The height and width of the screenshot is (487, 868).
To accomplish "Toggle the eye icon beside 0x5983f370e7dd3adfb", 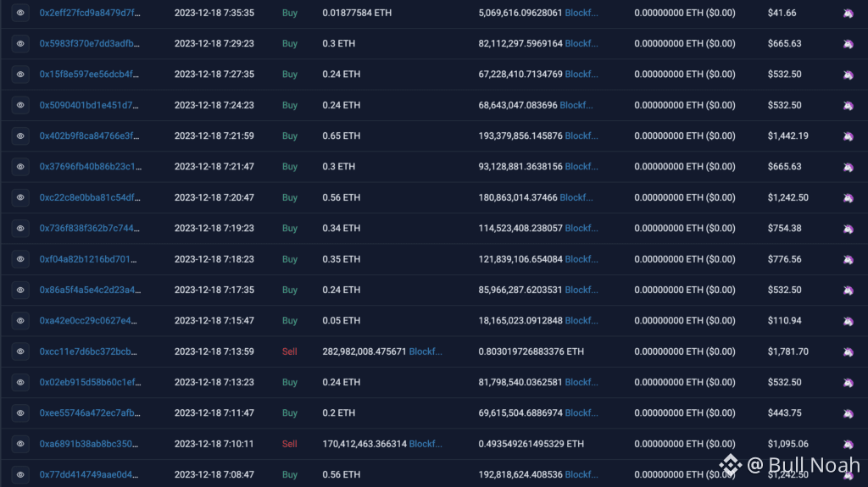I will point(20,44).
